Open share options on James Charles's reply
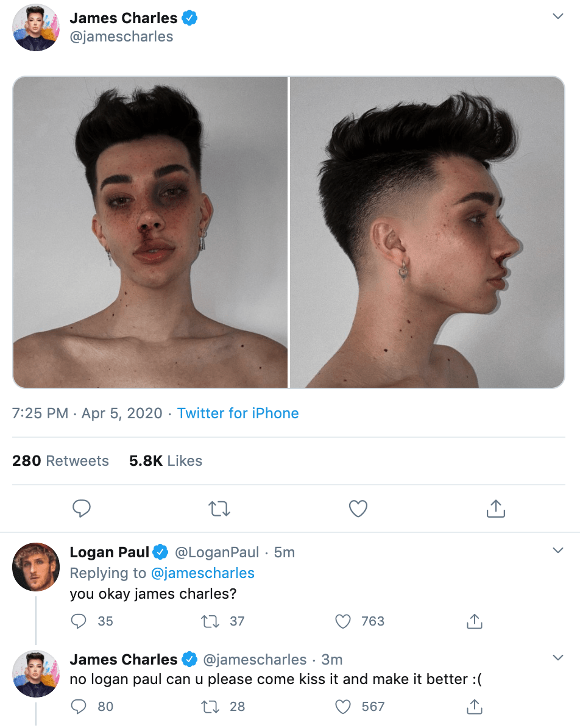 click(475, 706)
